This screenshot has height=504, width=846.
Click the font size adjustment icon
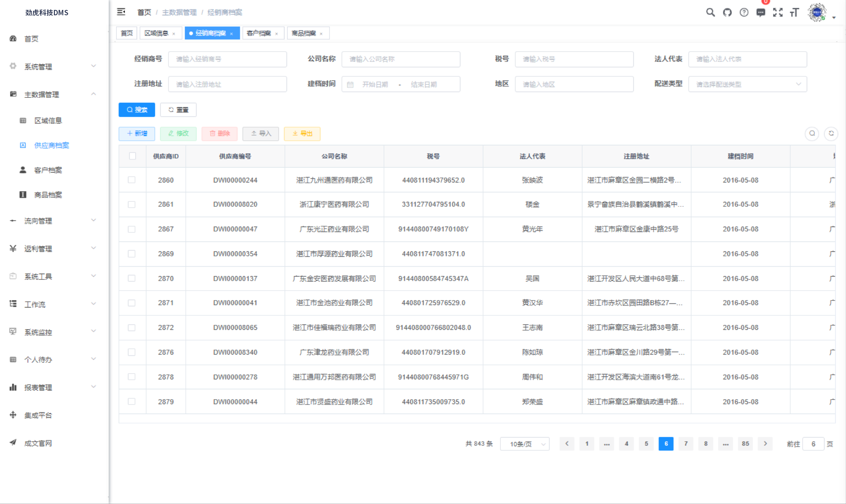coord(794,12)
